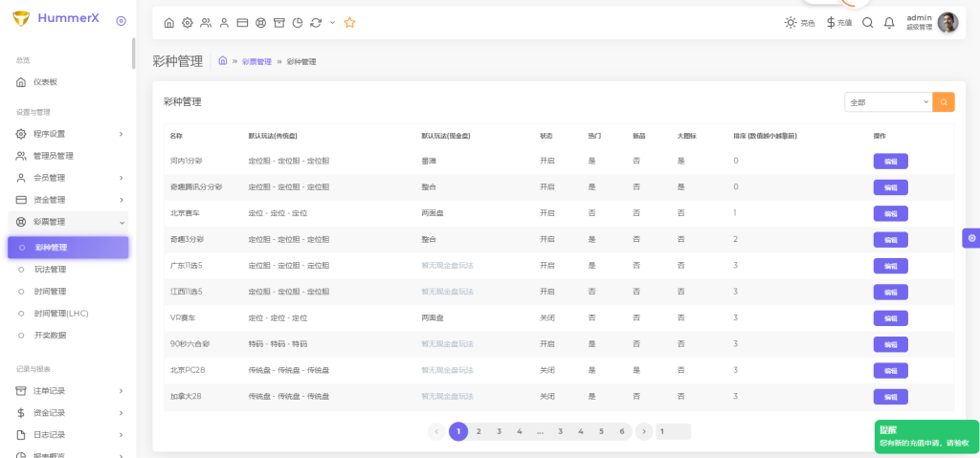Viewport: 980px width, 458px height.
Task: Open the notifications bell icon
Action: 889,23
